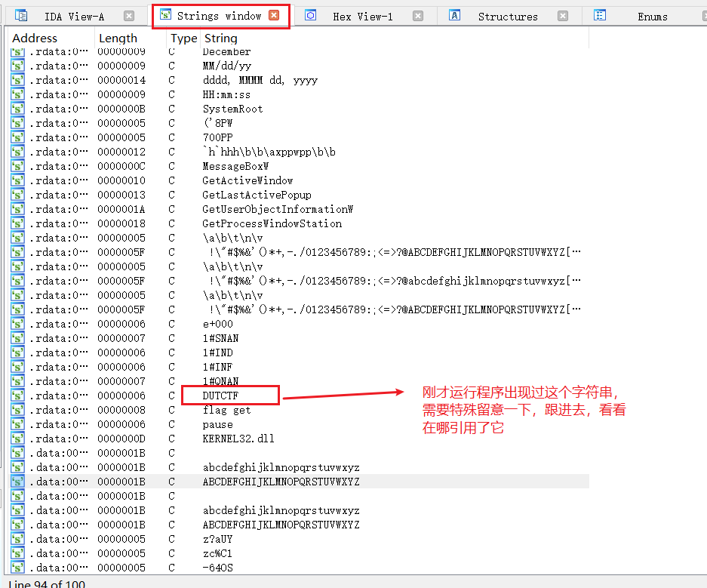The height and width of the screenshot is (588, 707).
Task: Click the string icon beside DUTCTF
Action: pyautogui.click(x=17, y=396)
